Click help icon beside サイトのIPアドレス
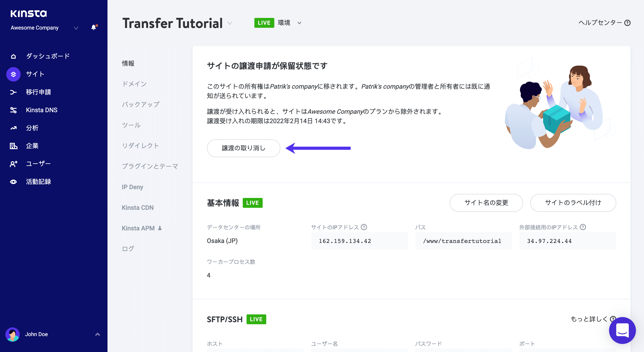644x352 pixels. click(364, 227)
